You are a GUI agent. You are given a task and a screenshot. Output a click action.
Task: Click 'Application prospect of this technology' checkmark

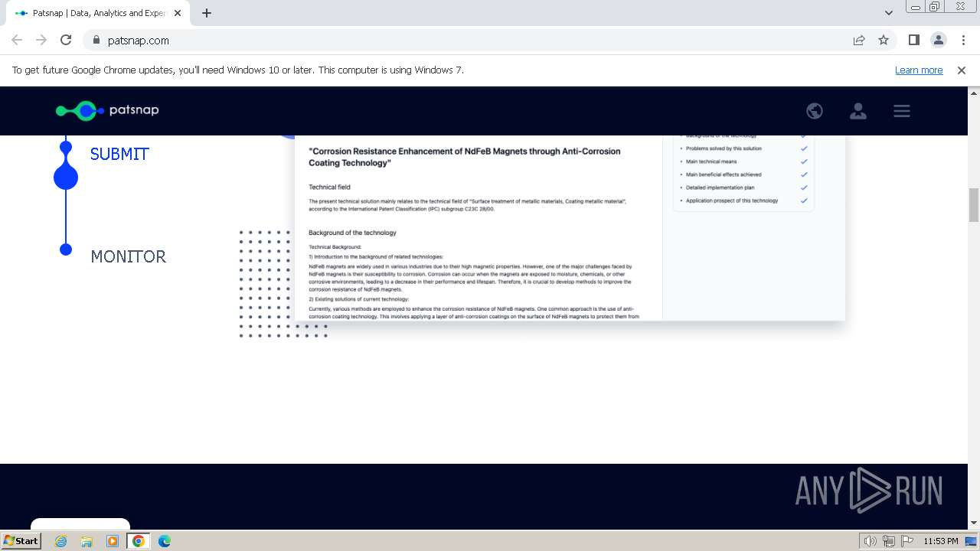tap(804, 201)
